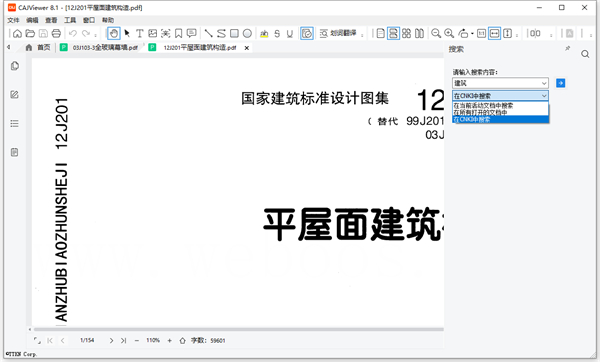Open the outline list panel in sidebar

point(15,123)
